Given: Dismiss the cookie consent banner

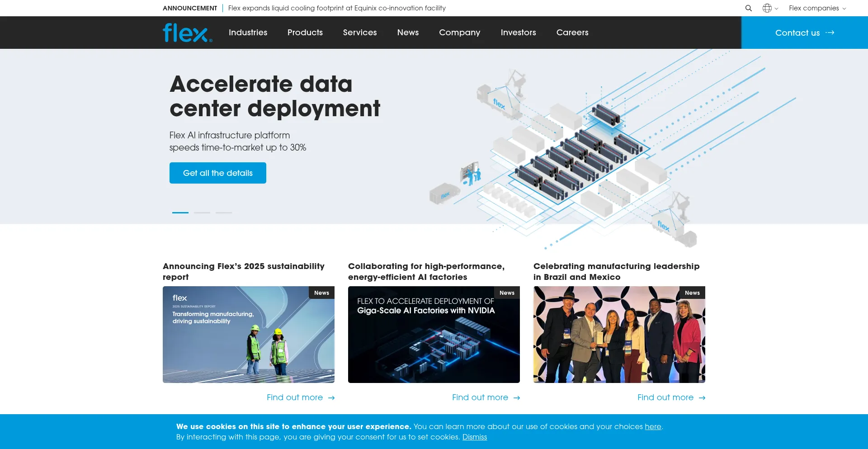Looking at the screenshot, I should (474, 437).
